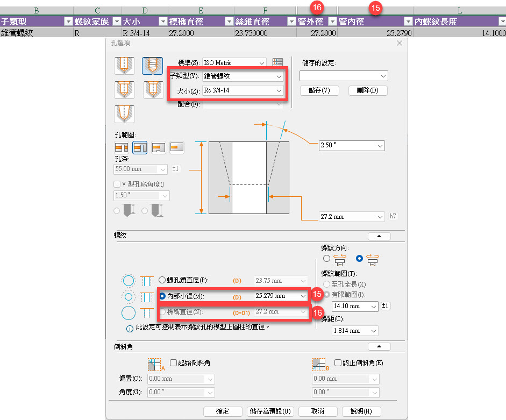
Task: Choose the simple hole type icon
Action: (x=124, y=66)
